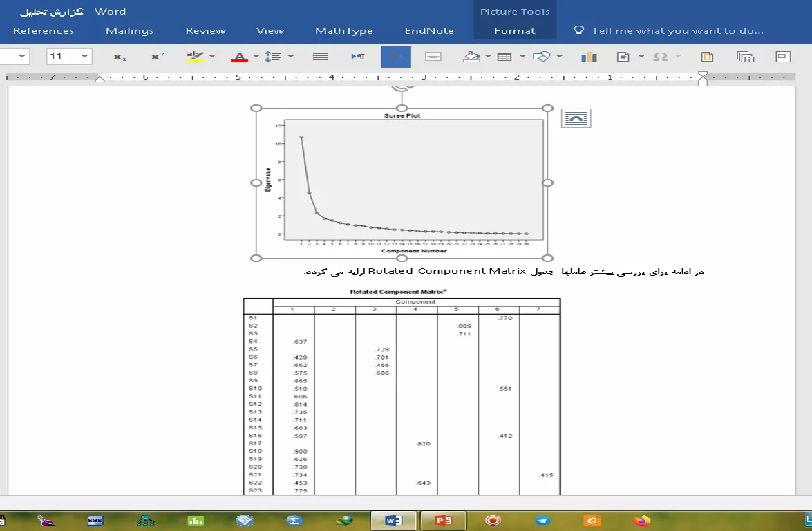
Task: Open the shading fill dropdown arrow
Action: click(488, 57)
